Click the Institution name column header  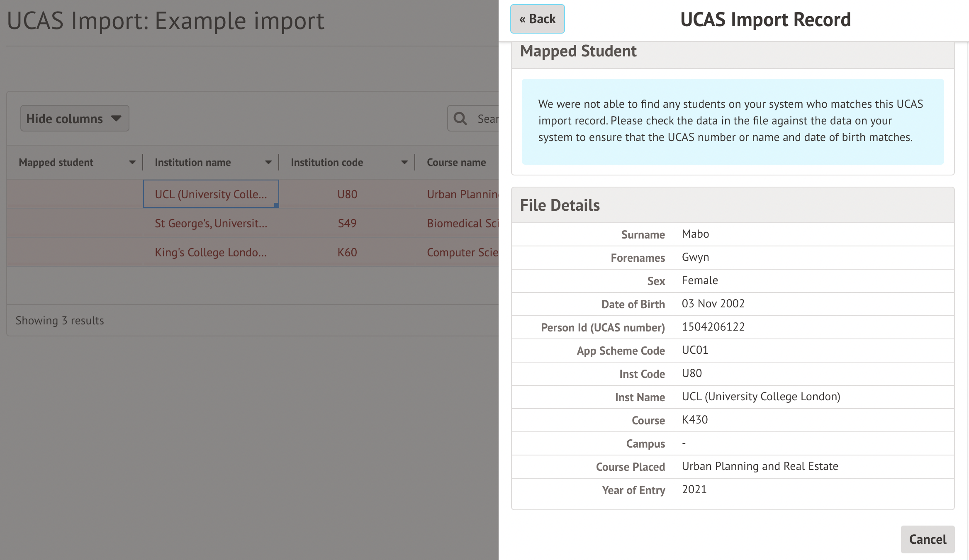[192, 163]
